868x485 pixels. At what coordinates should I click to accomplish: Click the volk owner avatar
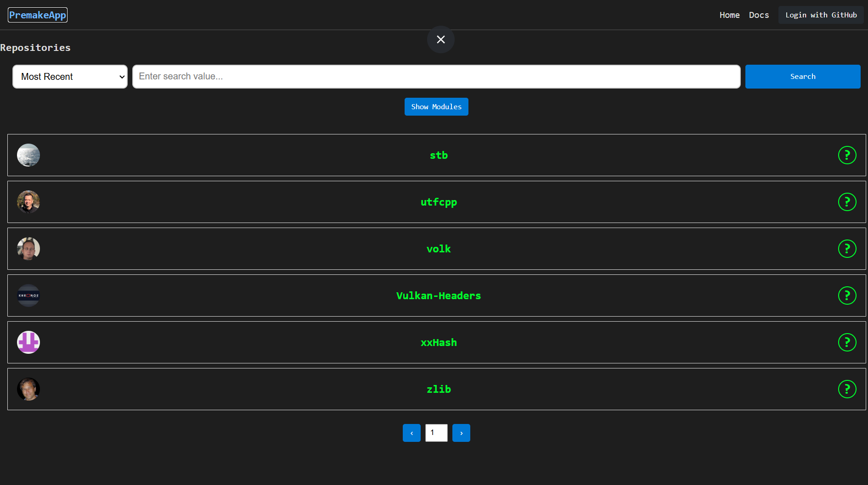[28, 249]
